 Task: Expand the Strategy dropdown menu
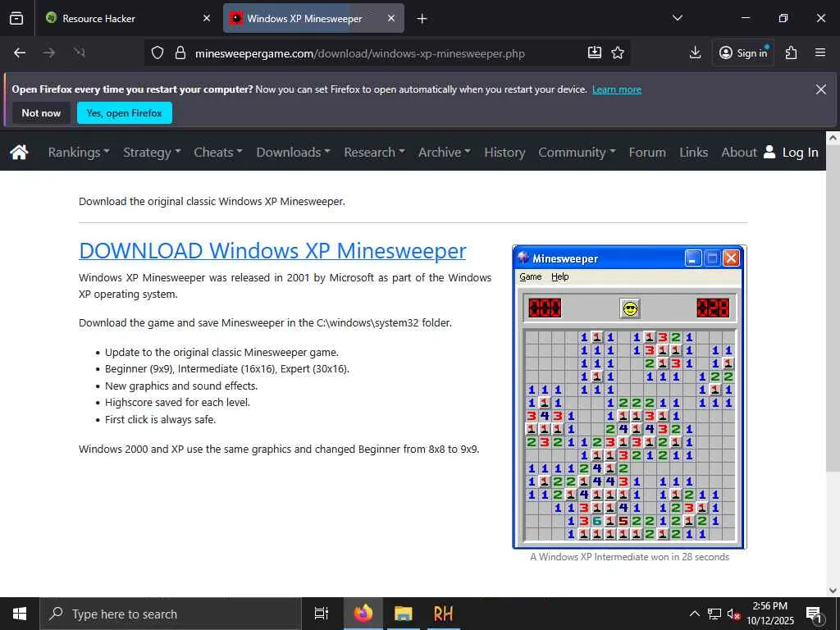pos(152,152)
